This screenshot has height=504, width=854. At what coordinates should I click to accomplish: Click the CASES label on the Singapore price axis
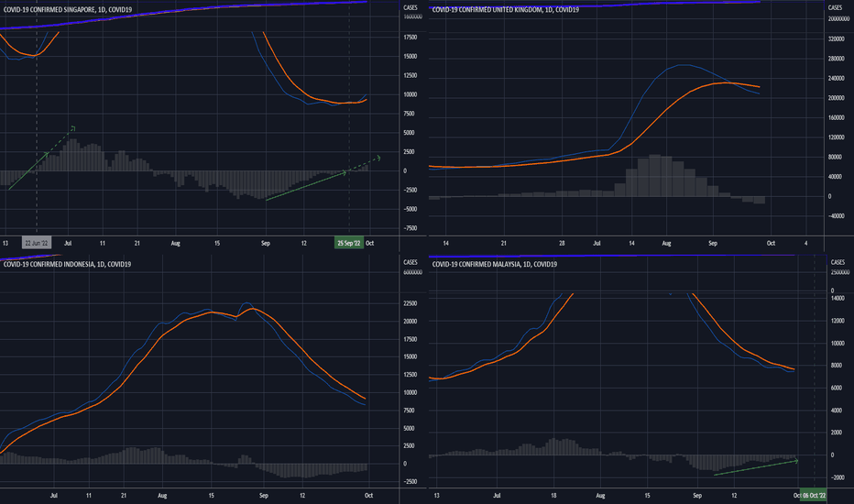[411, 7]
